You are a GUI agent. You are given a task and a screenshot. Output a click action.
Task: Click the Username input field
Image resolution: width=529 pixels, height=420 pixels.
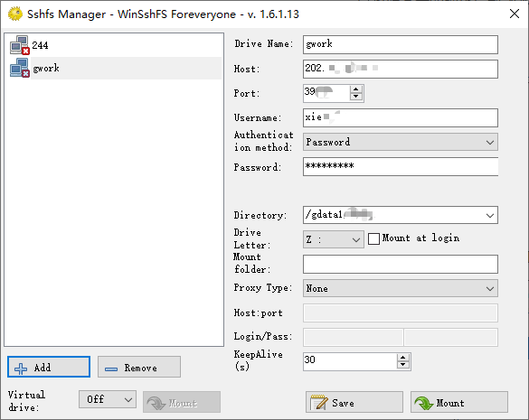(400, 117)
